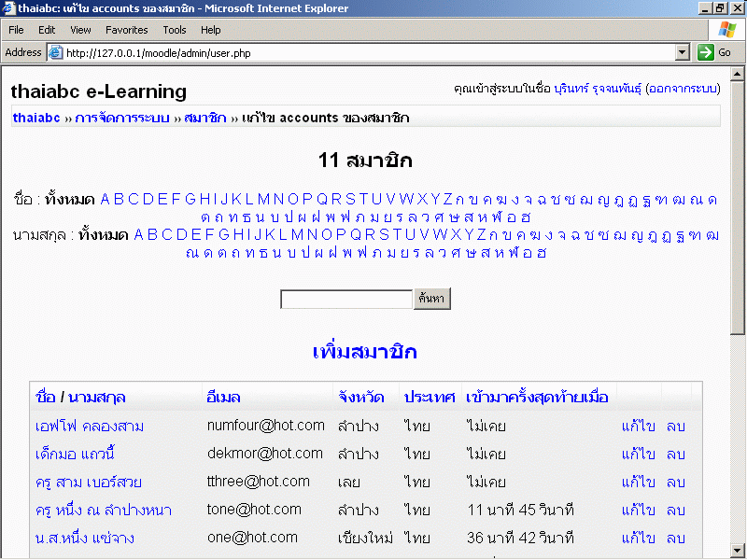
Task: Click thaiabc breadcrumb link
Action: [x=36, y=118]
